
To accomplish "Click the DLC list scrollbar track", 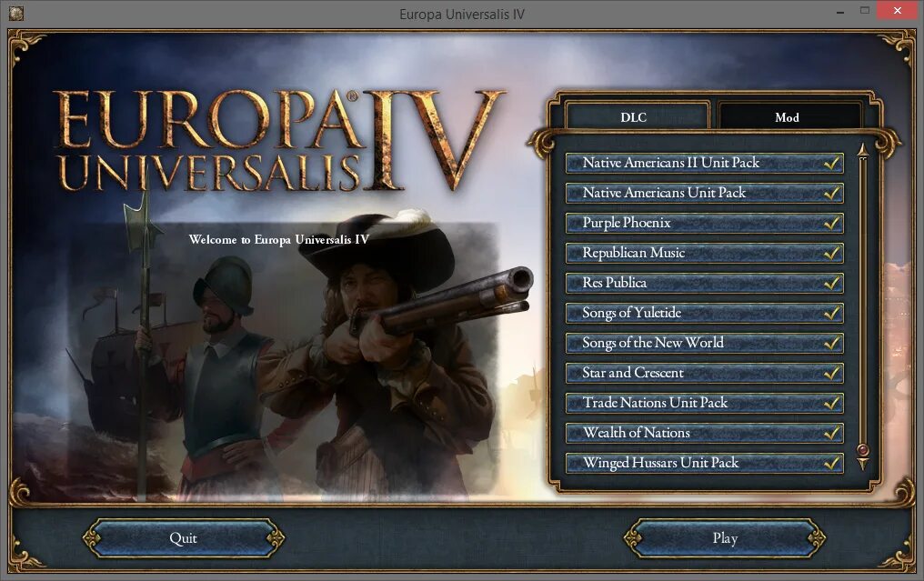I will (x=863, y=301).
